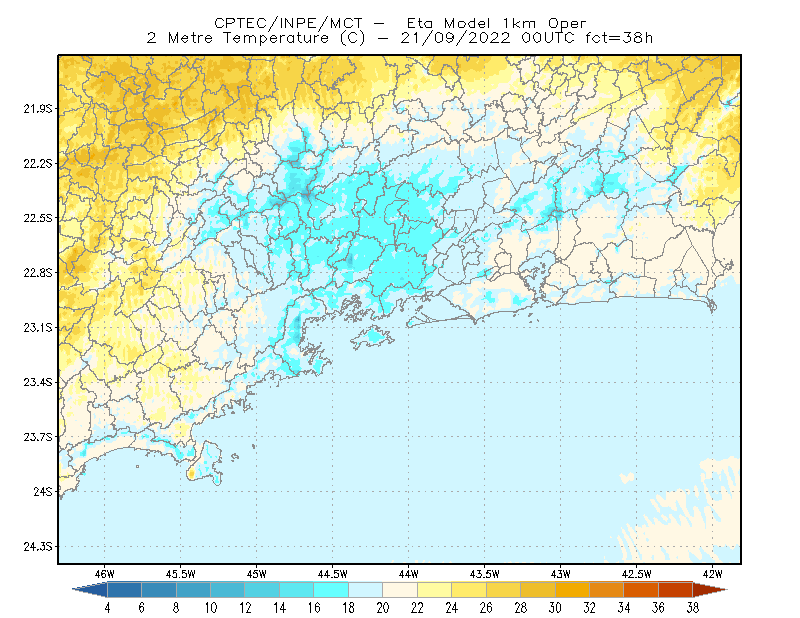
Task: Click the 42W longitude axis label
Action: click(712, 574)
